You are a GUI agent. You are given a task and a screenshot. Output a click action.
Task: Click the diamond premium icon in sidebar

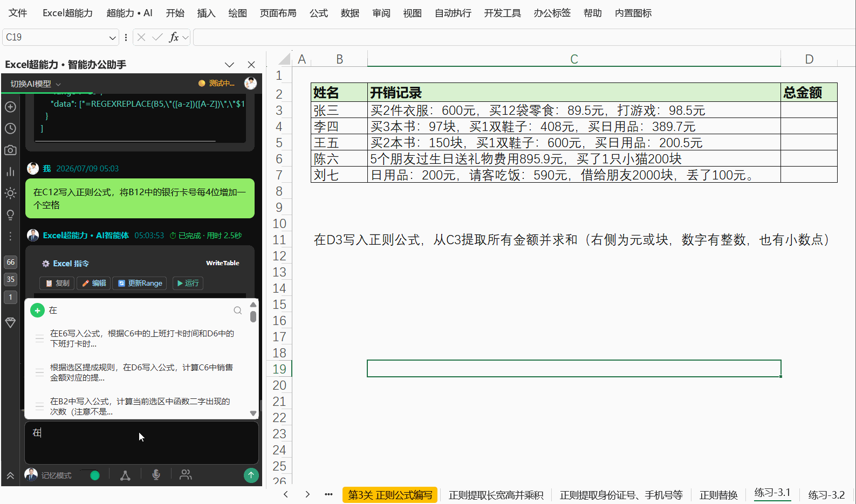10,322
